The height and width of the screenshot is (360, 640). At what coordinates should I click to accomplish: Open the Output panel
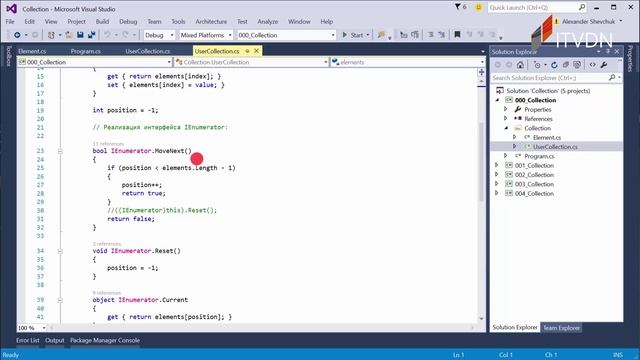55,340
